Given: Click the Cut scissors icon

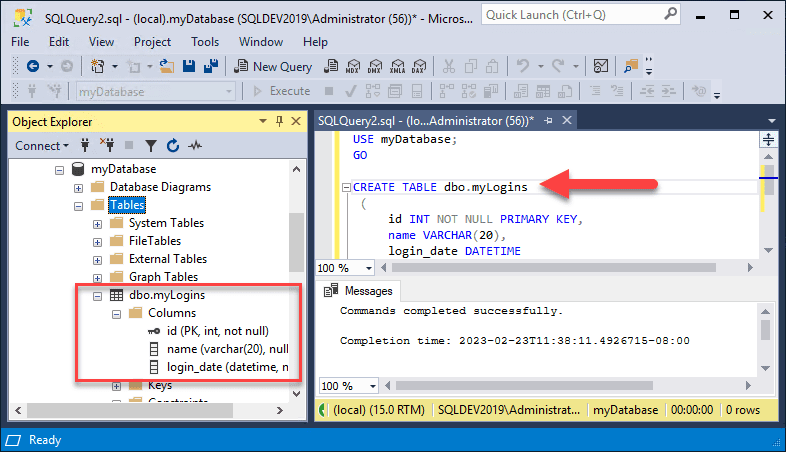Looking at the screenshot, I should tap(449, 66).
